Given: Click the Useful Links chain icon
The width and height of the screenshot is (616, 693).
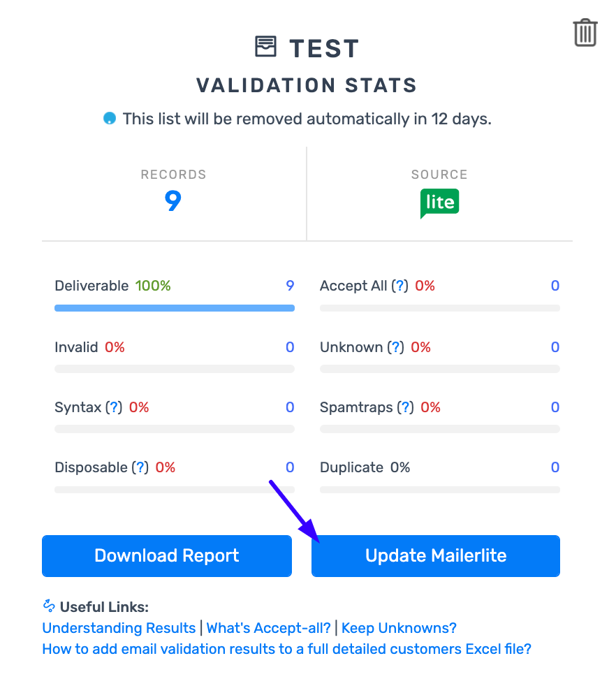Looking at the screenshot, I should click(x=49, y=606).
